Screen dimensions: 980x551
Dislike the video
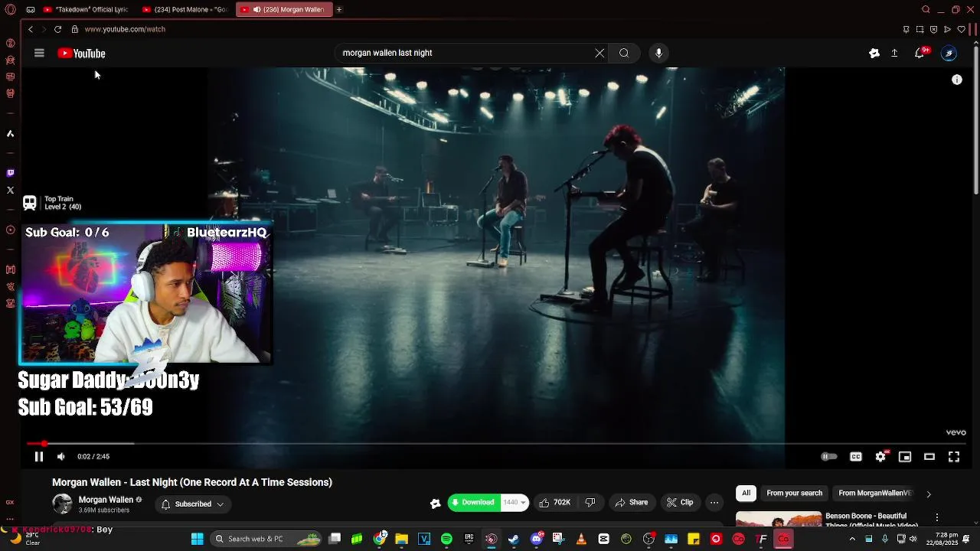click(x=590, y=502)
